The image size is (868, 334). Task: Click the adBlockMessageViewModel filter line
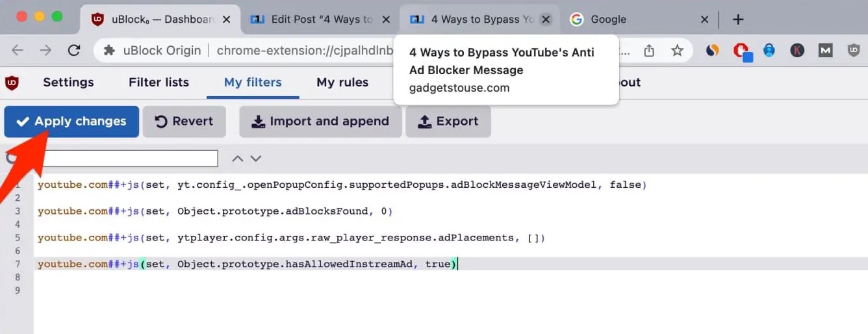pyautogui.click(x=342, y=185)
